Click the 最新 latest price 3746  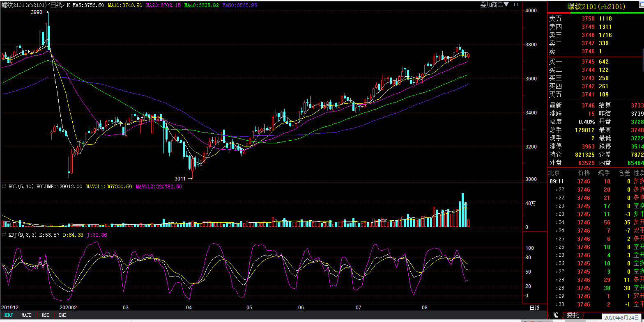(x=588, y=105)
